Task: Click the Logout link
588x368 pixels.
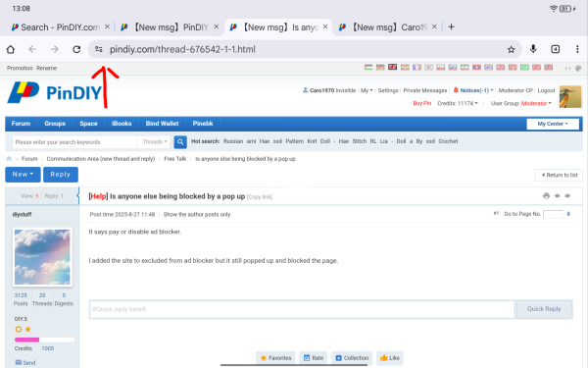Action: pyautogui.click(x=546, y=90)
